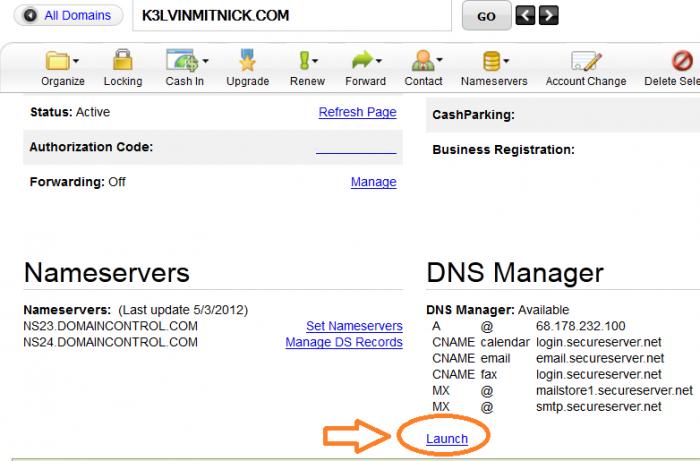This screenshot has height=461, width=700.
Task: Expand the Cash In dropdown arrow
Action: coord(205,61)
